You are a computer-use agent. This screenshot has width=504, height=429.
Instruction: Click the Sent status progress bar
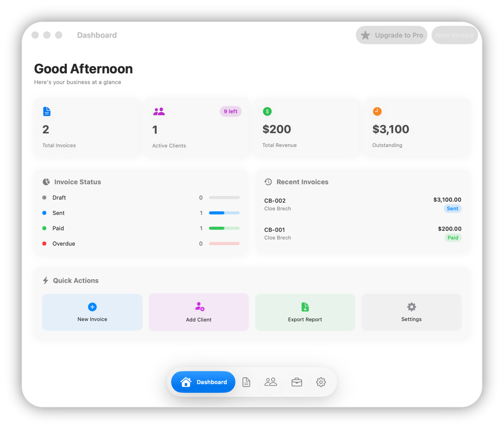coord(224,213)
